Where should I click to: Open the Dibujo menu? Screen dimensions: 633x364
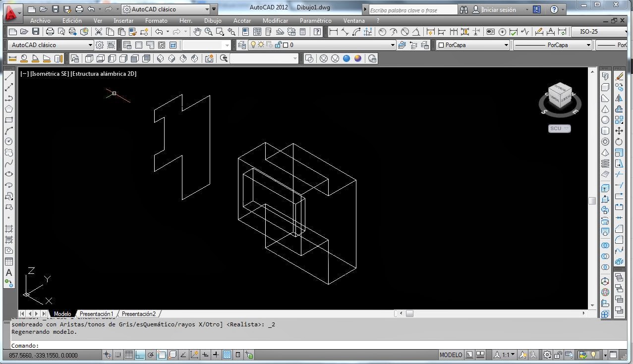click(212, 21)
